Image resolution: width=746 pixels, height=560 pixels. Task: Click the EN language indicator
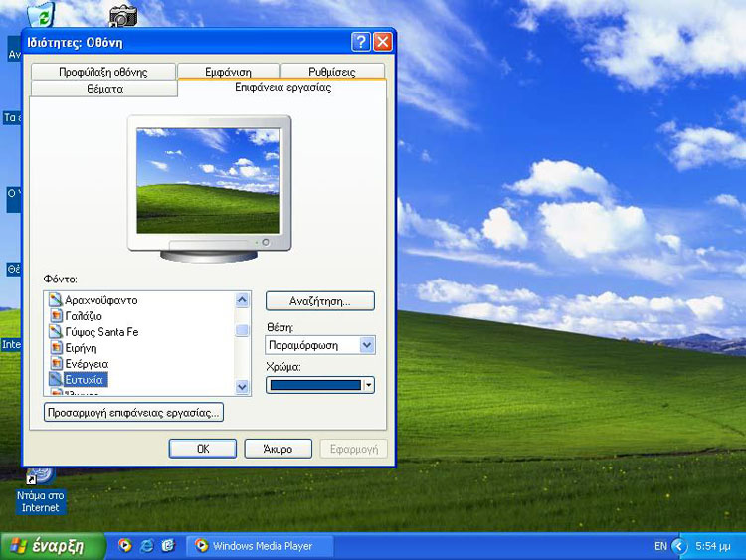660,546
